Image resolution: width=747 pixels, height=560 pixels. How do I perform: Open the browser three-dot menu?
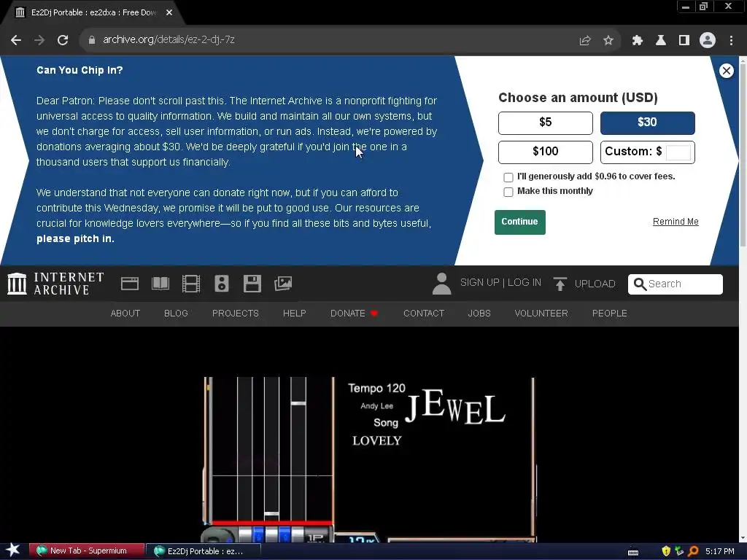click(731, 40)
